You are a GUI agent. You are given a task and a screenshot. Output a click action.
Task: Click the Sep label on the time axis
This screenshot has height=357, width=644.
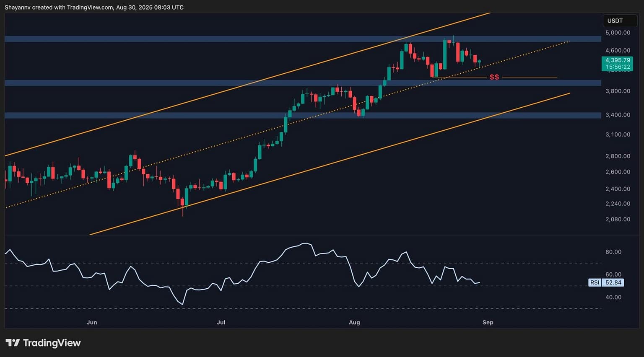pyautogui.click(x=488, y=322)
